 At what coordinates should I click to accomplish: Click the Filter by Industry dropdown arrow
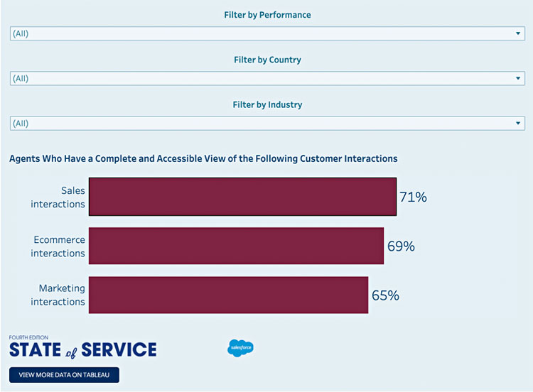[x=518, y=124]
